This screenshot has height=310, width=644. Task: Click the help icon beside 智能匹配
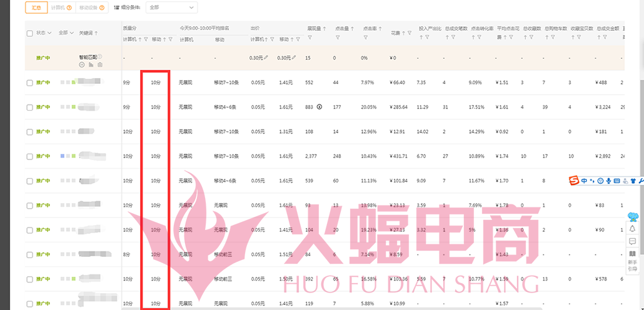100,57
